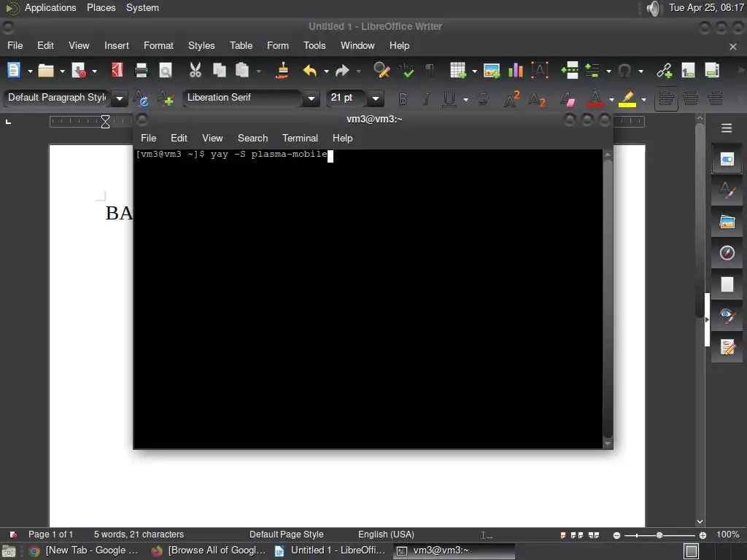Toggle Subscript formatting
Image resolution: width=747 pixels, height=560 pixels.
pos(536,99)
